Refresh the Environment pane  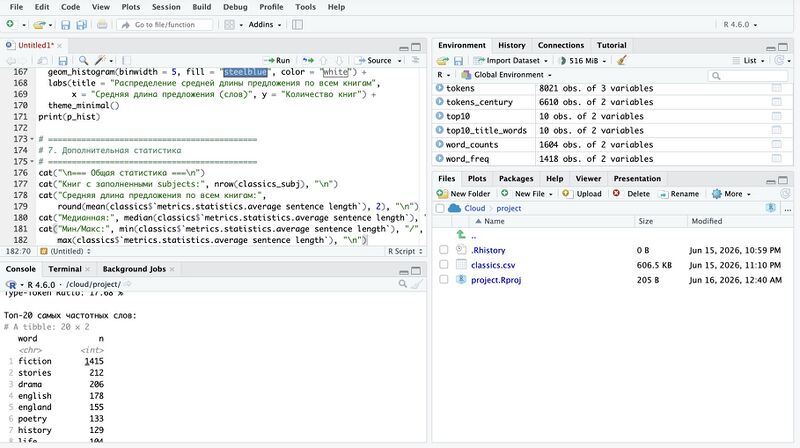779,61
